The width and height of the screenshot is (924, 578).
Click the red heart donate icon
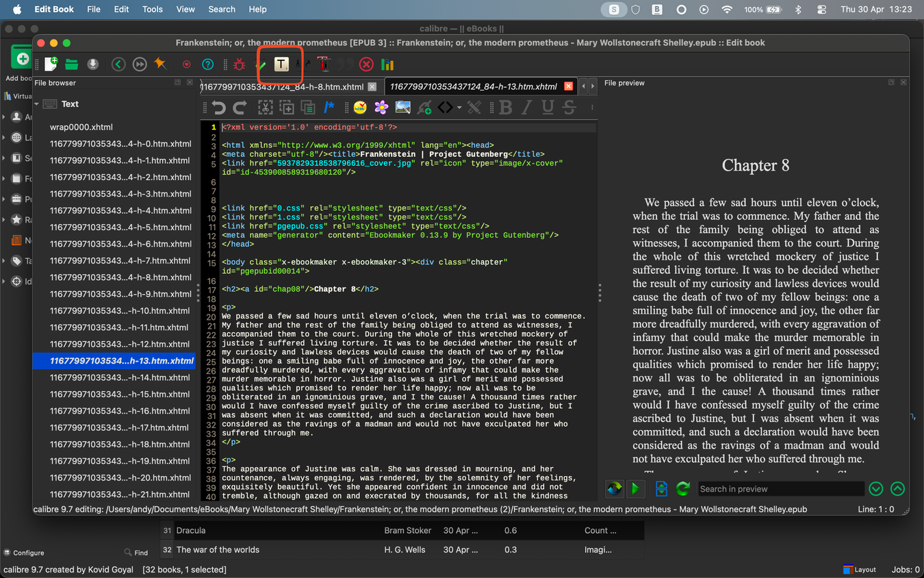[186, 64]
